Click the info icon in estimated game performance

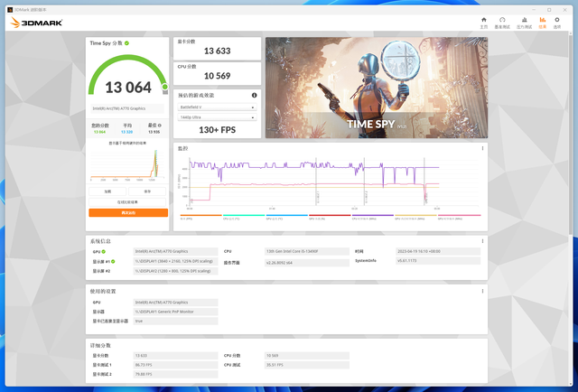pos(254,95)
